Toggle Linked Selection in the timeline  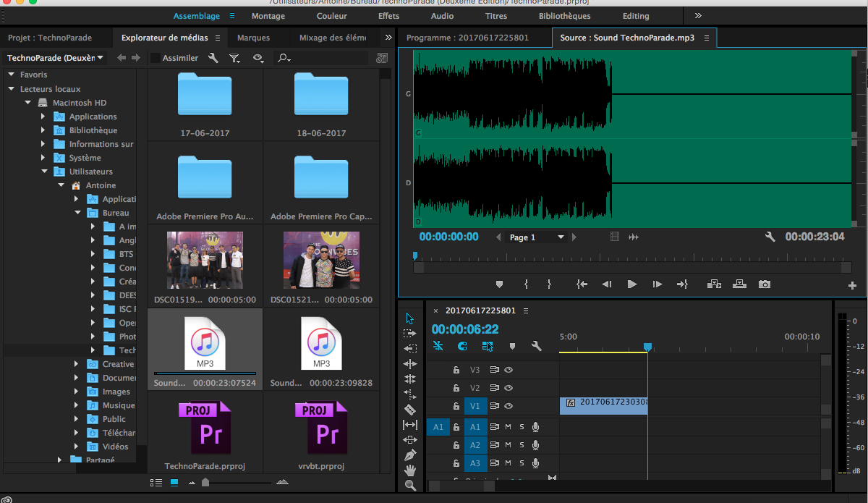tap(488, 346)
